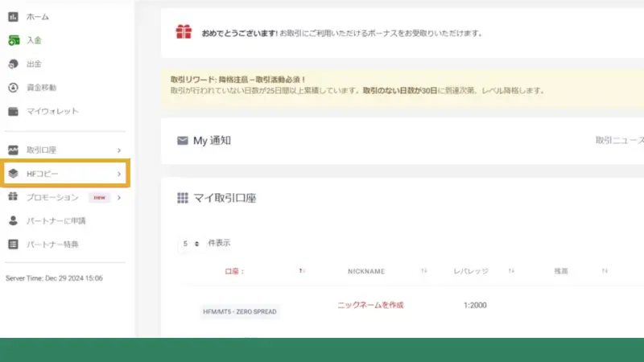Sort by 口座 column arrow

(302, 271)
